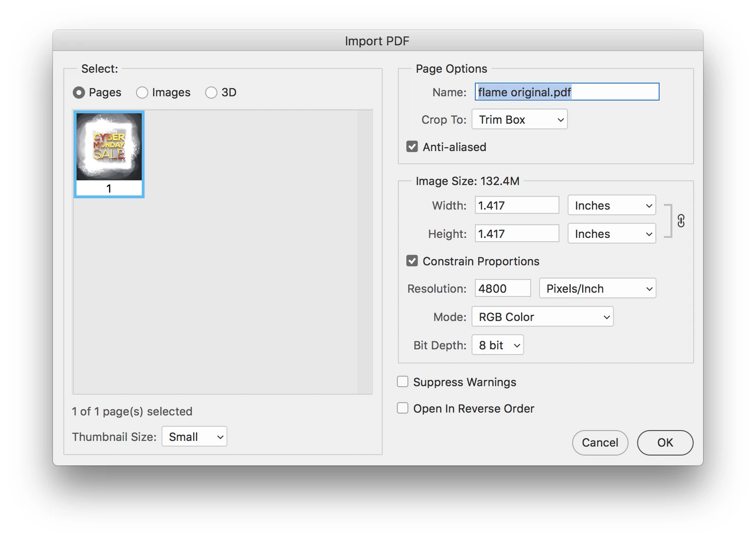Click the Width input field
756x541 pixels.
click(517, 205)
